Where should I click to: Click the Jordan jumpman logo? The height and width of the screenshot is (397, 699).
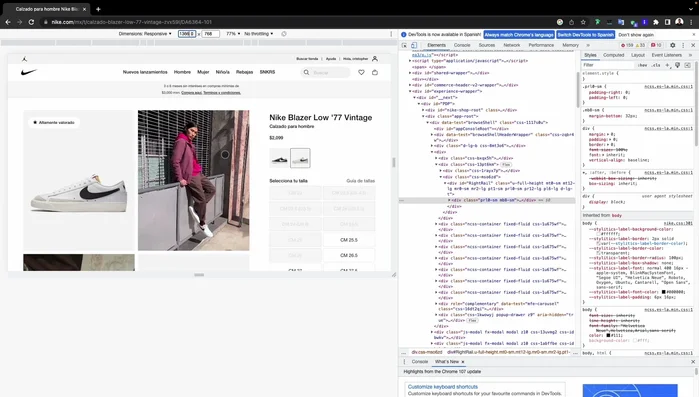click(x=25, y=59)
